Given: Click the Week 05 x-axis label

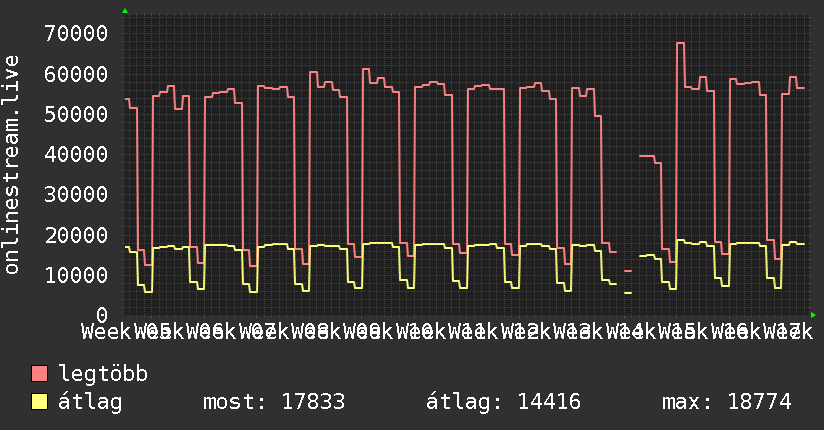Looking at the screenshot, I should tap(159, 332).
